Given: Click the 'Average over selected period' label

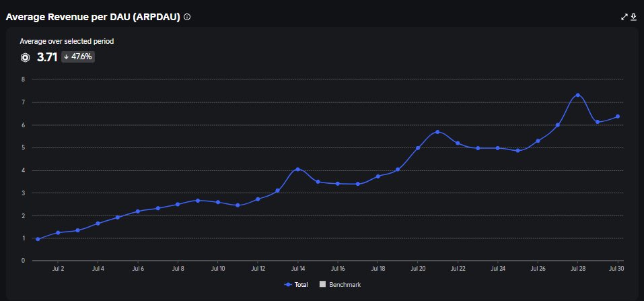Looking at the screenshot, I should pos(67,41).
